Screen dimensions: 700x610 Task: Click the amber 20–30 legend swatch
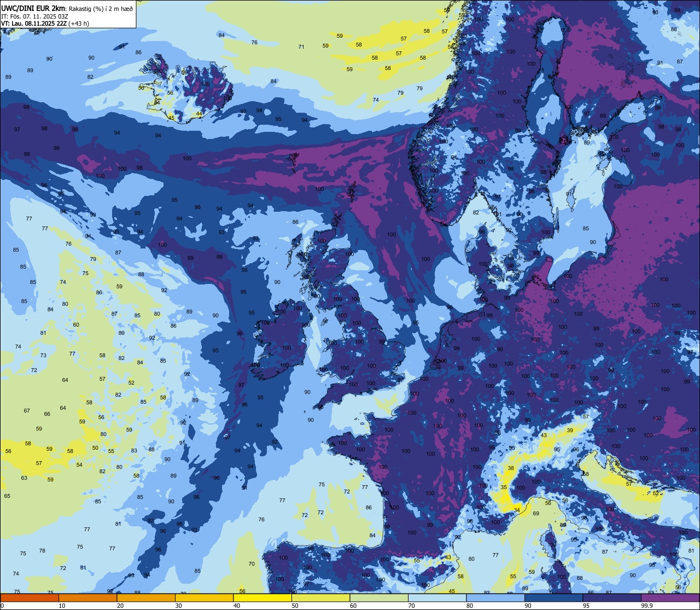tap(146, 597)
